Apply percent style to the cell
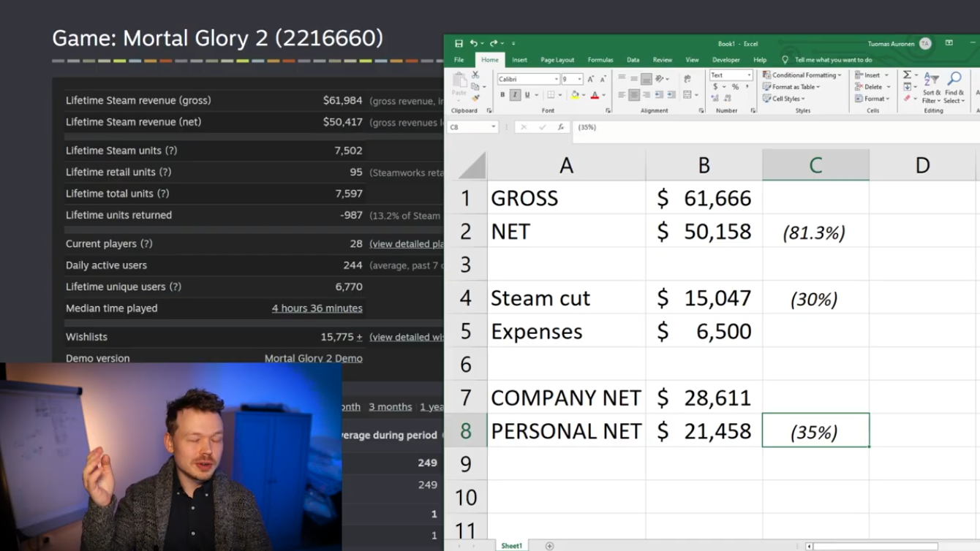 tap(736, 87)
